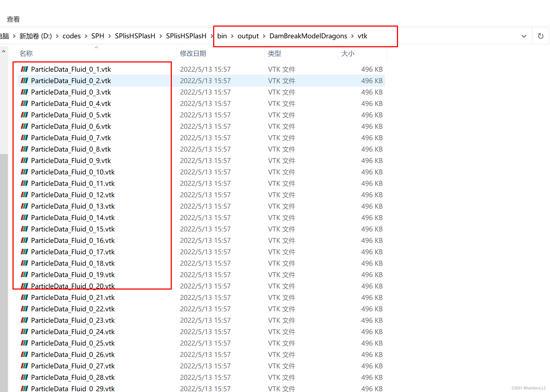The height and width of the screenshot is (392, 550).
Task: Navigate to 新加卷 (D:) in breadcrumb
Action: pyautogui.click(x=36, y=36)
